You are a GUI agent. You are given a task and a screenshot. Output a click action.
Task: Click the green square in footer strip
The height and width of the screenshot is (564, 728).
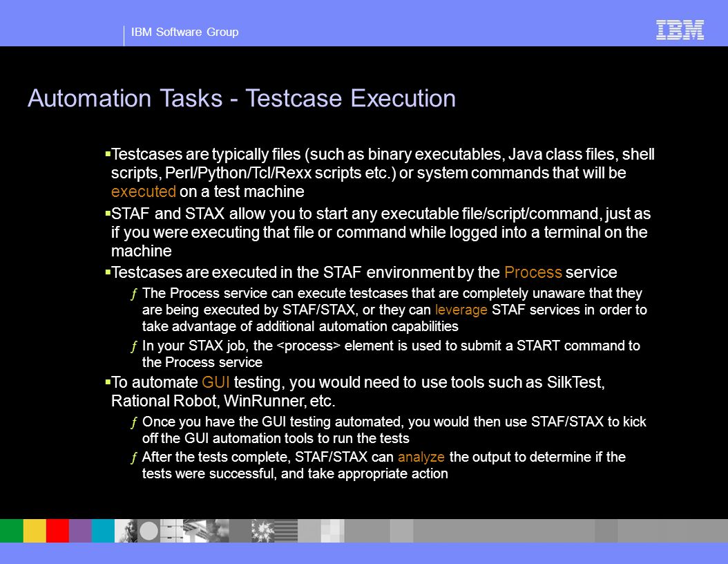point(12,531)
